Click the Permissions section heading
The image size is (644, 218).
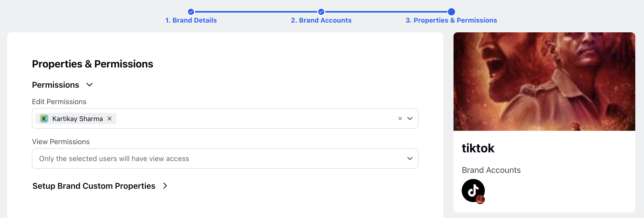click(x=56, y=85)
